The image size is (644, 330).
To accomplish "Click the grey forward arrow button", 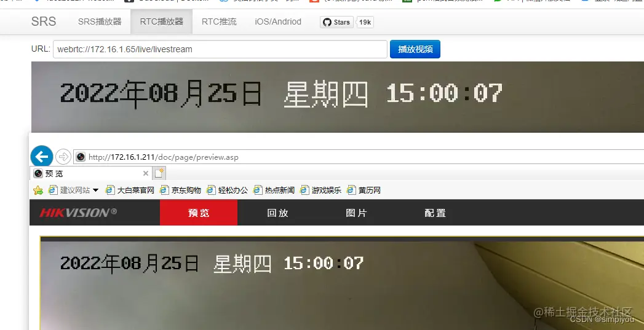I will click(63, 157).
